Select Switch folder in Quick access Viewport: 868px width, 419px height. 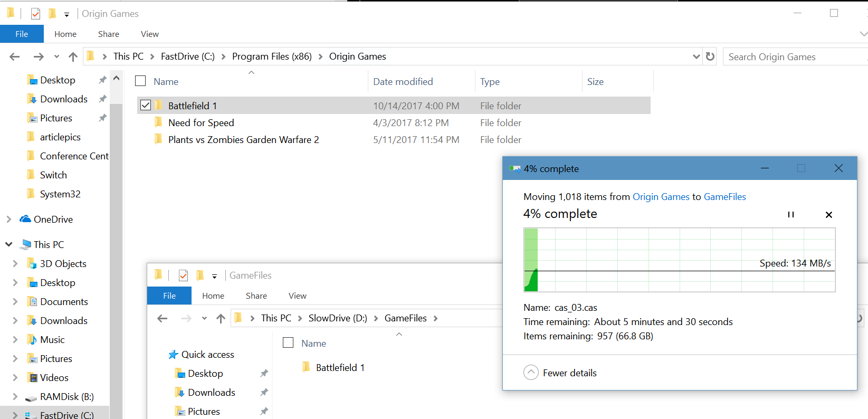[x=53, y=175]
